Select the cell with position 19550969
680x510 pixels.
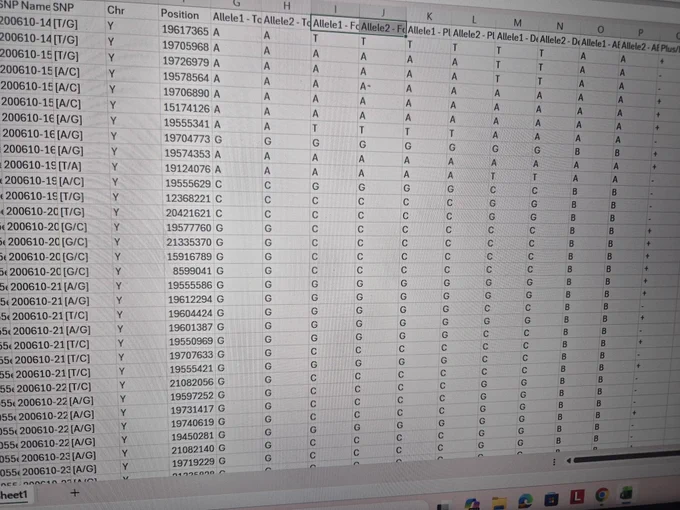pos(191,341)
